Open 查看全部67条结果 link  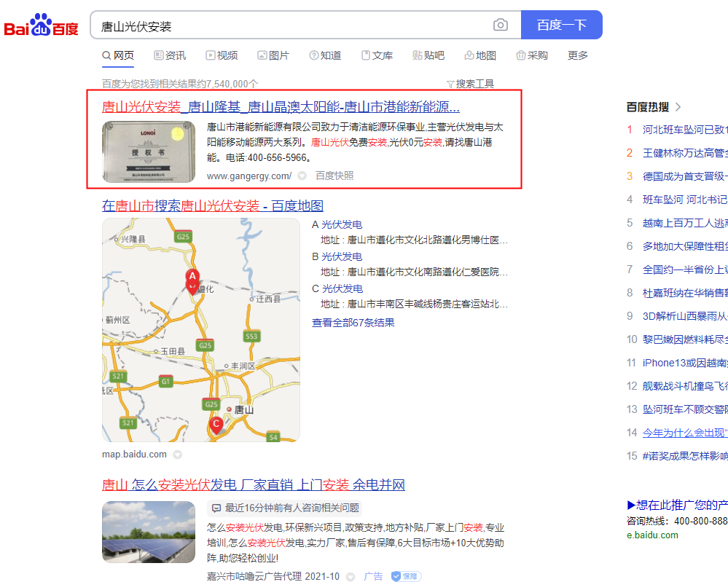(353, 322)
